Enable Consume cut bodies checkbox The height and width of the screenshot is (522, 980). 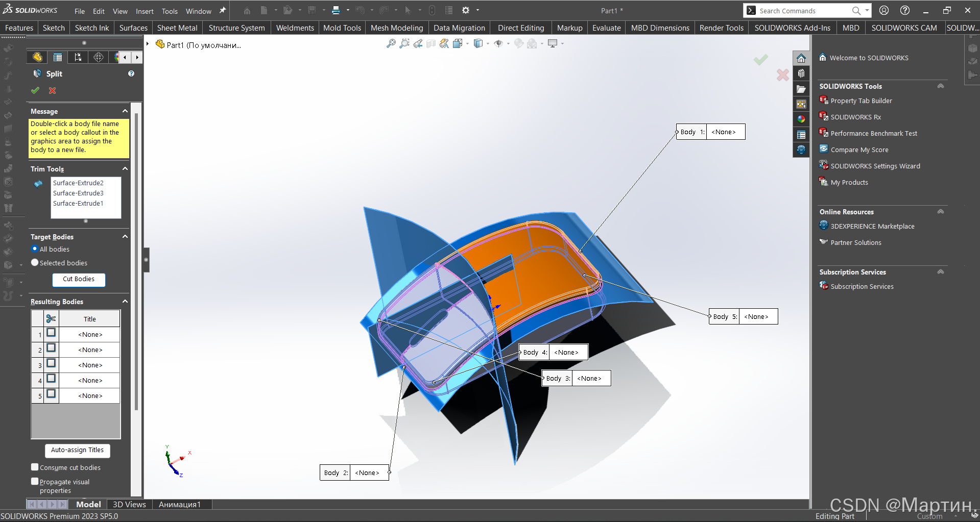tap(35, 467)
